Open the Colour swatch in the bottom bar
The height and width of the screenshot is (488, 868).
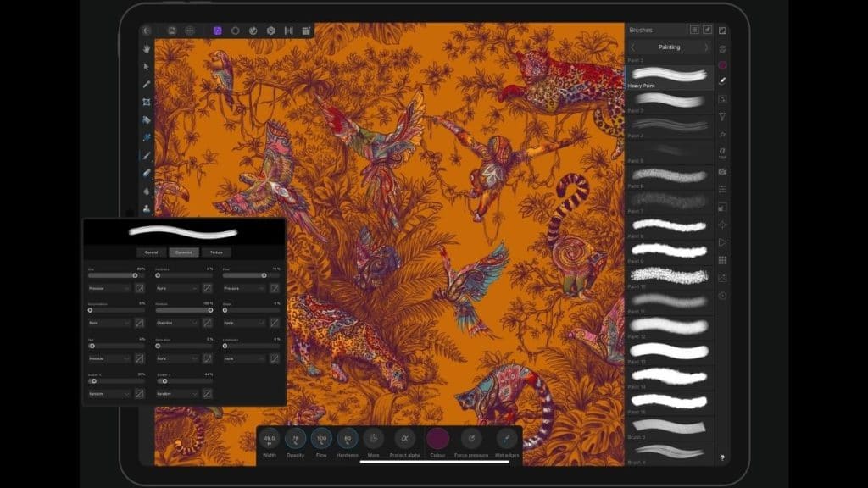(437, 439)
